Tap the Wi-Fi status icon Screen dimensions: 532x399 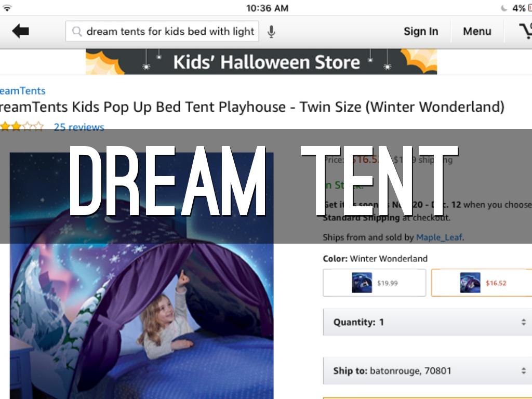point(6,8)
